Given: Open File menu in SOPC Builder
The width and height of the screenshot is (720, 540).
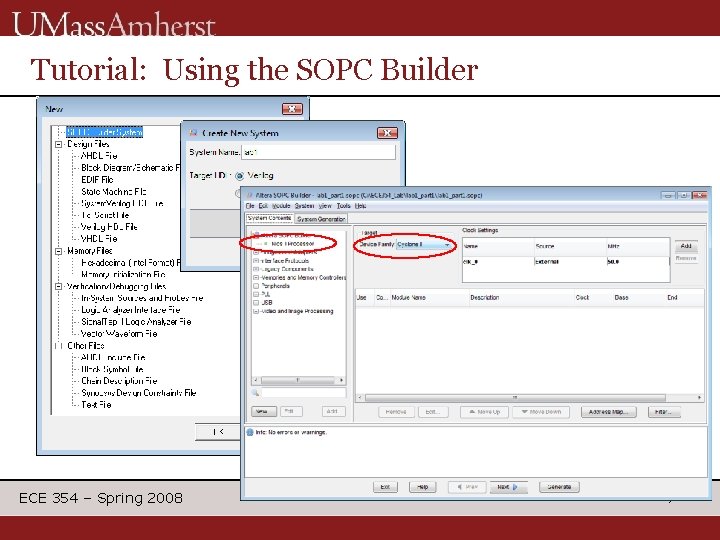Looking at the screenshot, I should point(250,206).
